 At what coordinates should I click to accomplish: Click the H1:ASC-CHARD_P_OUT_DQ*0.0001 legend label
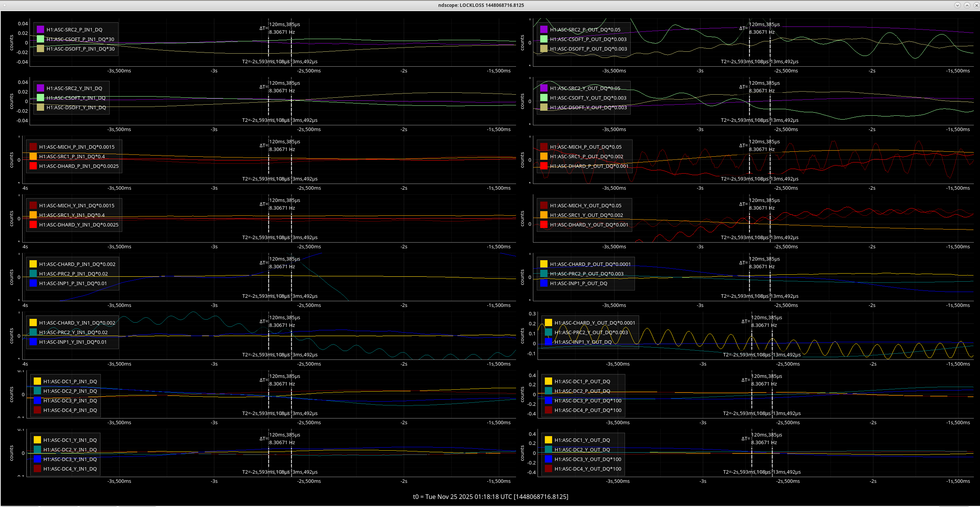pyautogui.click(x=590, y=264)
